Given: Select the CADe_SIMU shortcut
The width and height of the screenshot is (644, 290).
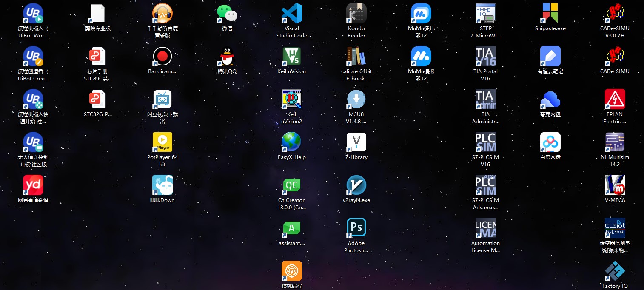Looking at the screenshot, I should [x=615, y=57].
